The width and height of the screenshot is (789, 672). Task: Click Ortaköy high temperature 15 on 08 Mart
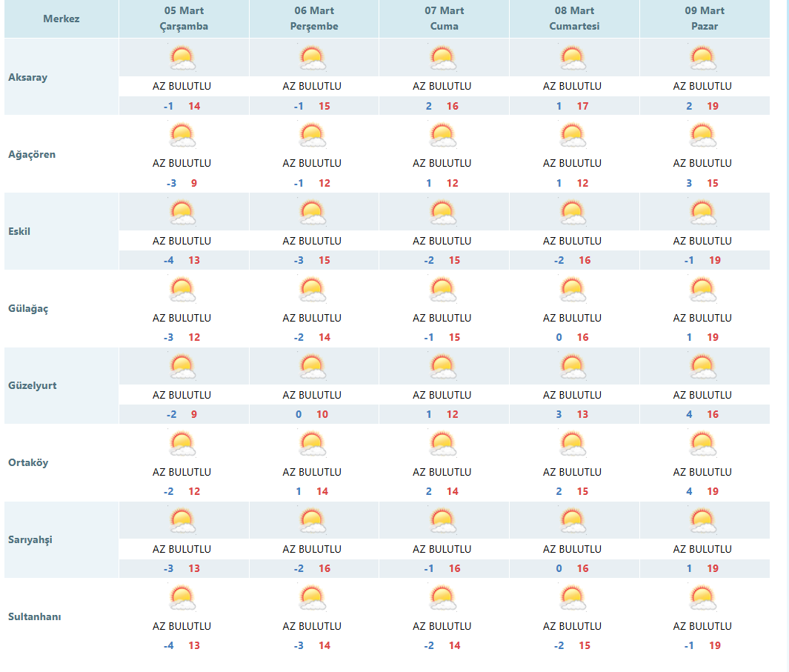pyautogui.click(x=583, y=491)
